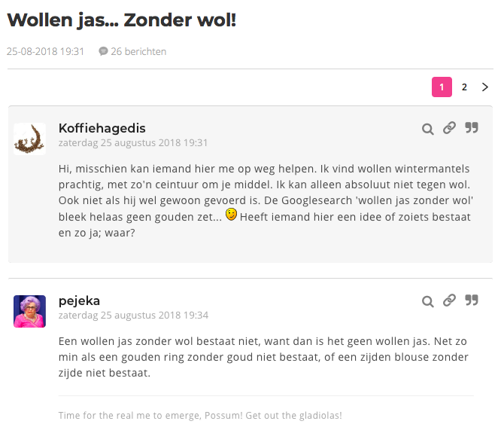Click the 26 berichten count link
The width and height of the screenshot is (504, 424).
pyautogui.click(x=138, y=52)
